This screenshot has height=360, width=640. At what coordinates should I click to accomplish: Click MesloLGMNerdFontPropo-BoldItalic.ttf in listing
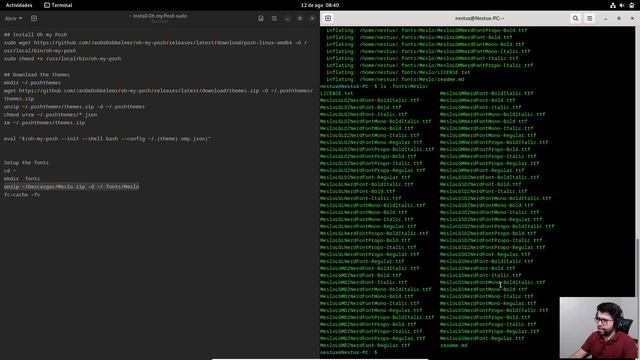coord(494,142)
